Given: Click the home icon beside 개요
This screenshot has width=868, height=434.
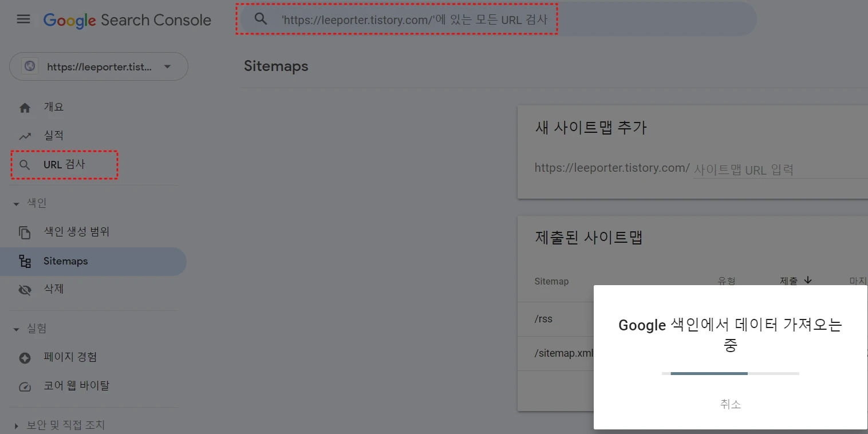Looking at the screenshot, I should [x=25, y=108].
